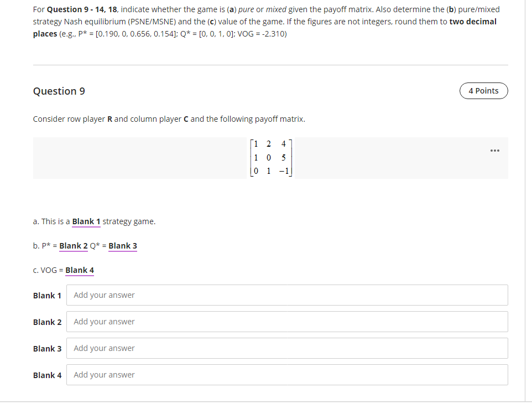Click the underlined Blank 4 after VOG
The height and width of the screenshot is (403, 532).
coord(79,270)
